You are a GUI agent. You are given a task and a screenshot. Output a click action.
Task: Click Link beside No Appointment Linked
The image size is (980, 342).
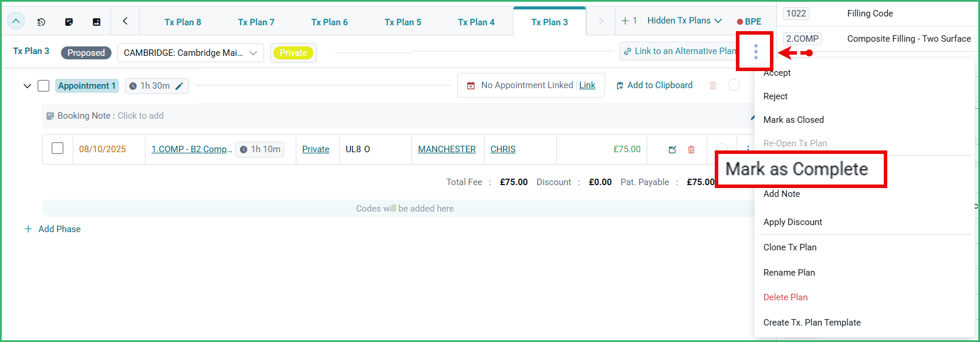587,85
